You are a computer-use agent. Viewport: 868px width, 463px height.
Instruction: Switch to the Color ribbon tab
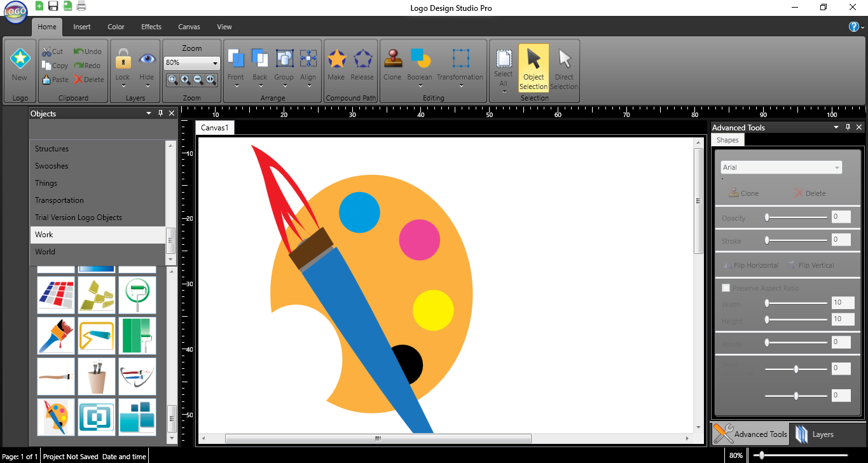coord(116,27)
